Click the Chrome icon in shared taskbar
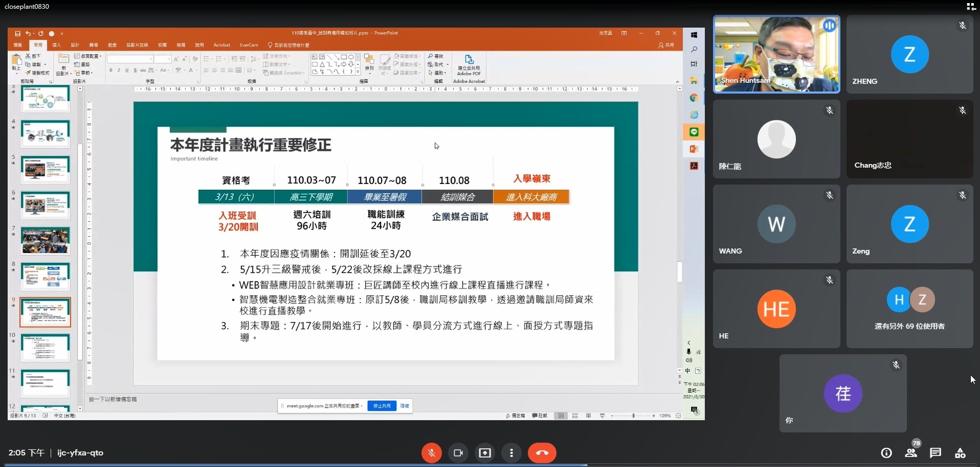 click(x=694, y=98)
